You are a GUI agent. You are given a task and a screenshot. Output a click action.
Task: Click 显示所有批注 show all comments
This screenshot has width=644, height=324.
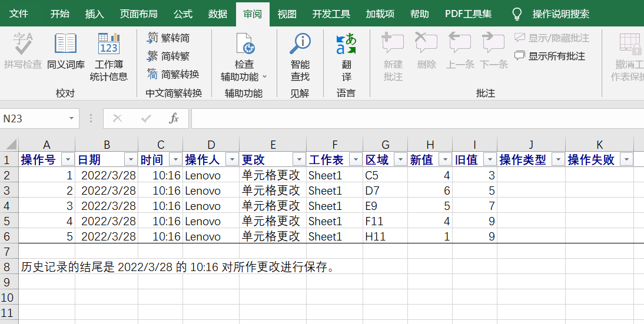550,56
